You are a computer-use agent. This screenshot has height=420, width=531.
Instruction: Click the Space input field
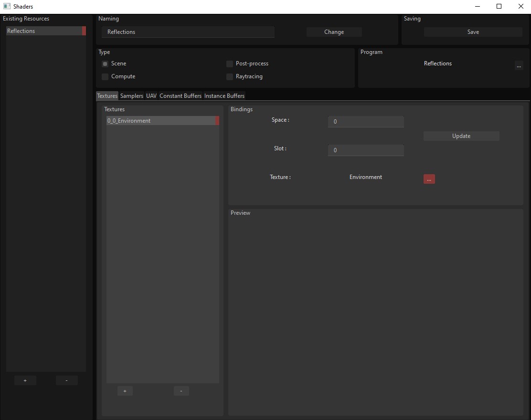point(366,122)
